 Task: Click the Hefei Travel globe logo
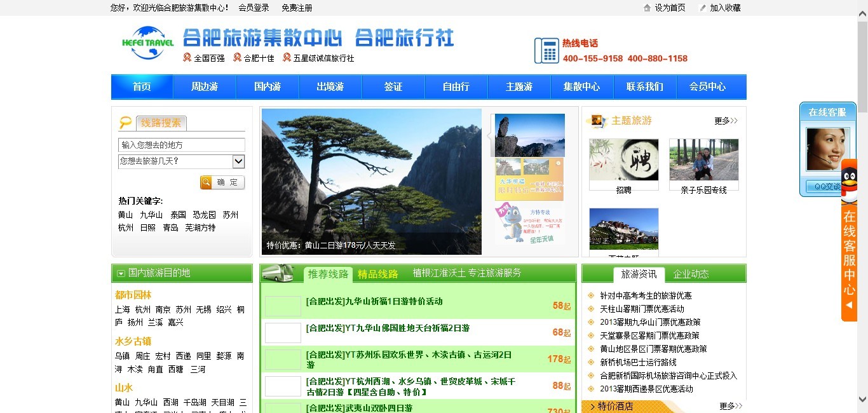point(147,43)
